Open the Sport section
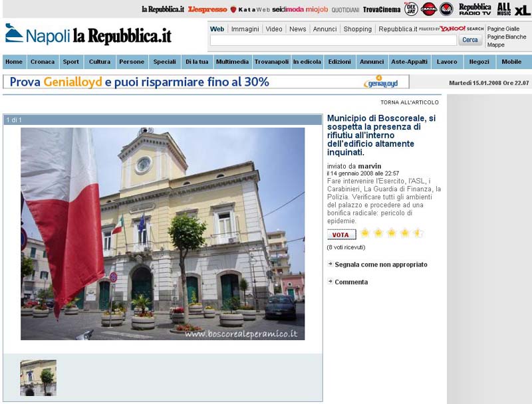 [x=71, y=62]
